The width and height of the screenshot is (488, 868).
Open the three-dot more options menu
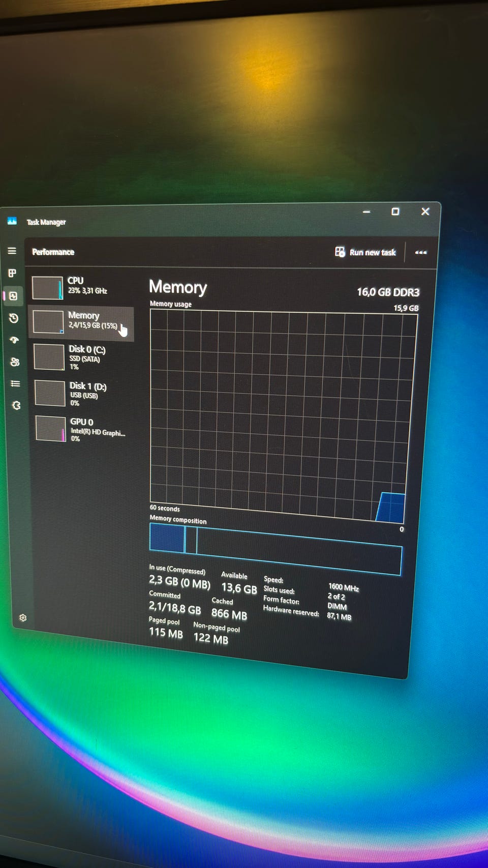420,252
